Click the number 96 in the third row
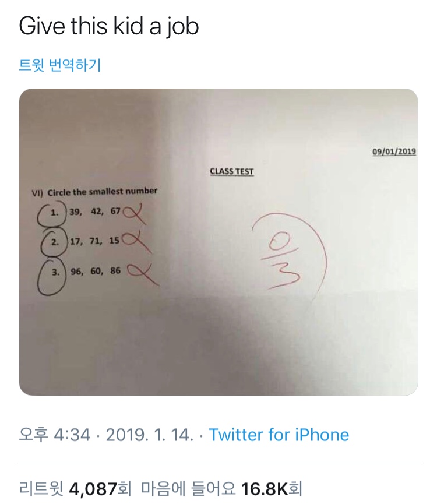437x504 pixels. pyautogui.click(x=76, y=271)
